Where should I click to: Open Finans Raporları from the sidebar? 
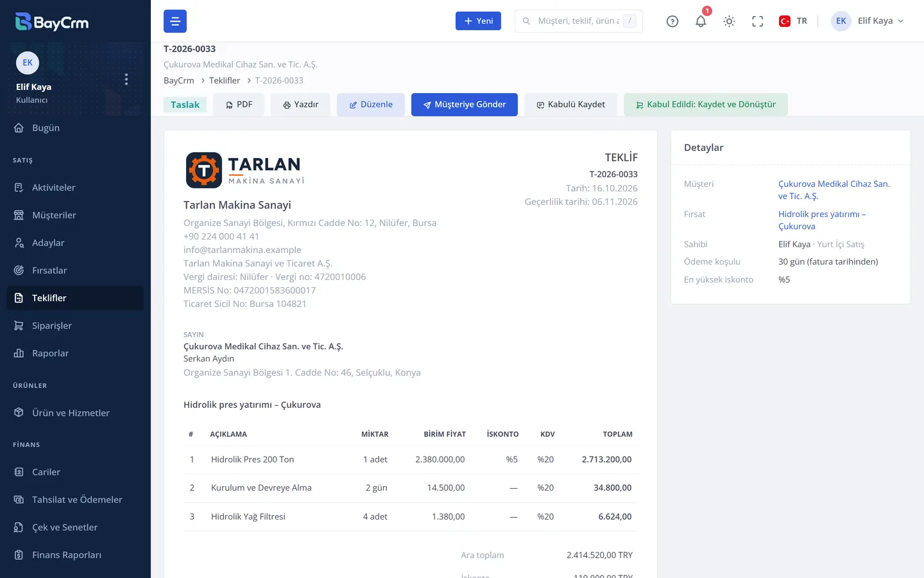pyautogui.click(x=75, y=555)
